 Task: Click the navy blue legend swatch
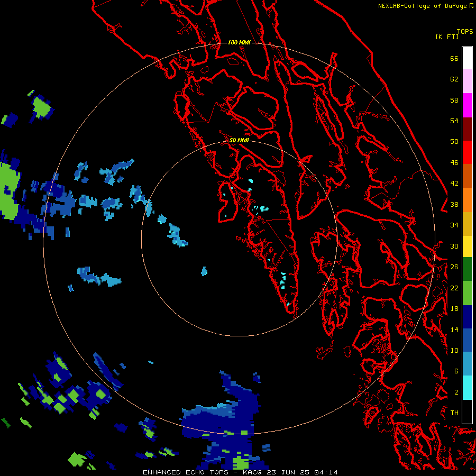467,316
